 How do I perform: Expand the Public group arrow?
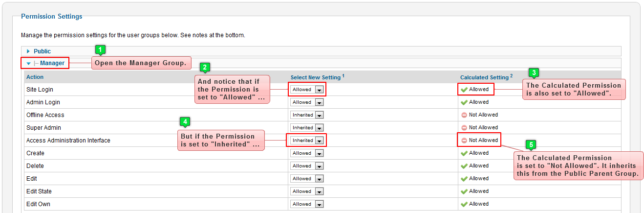tap(28, 51)
